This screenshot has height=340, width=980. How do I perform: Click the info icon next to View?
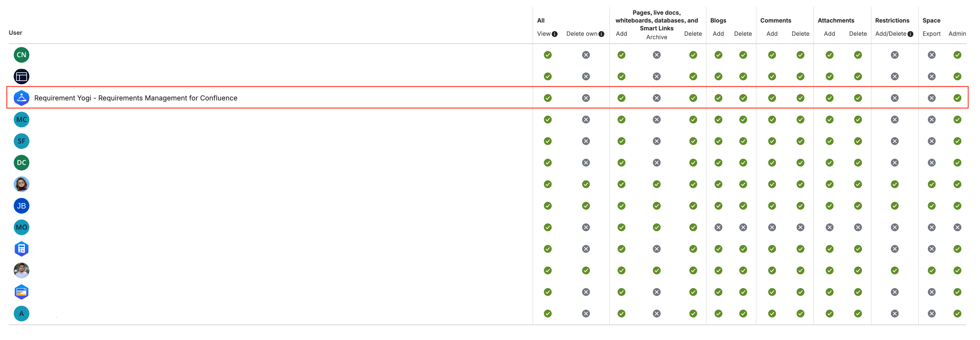pyautogui.click(x=555, y=34)
